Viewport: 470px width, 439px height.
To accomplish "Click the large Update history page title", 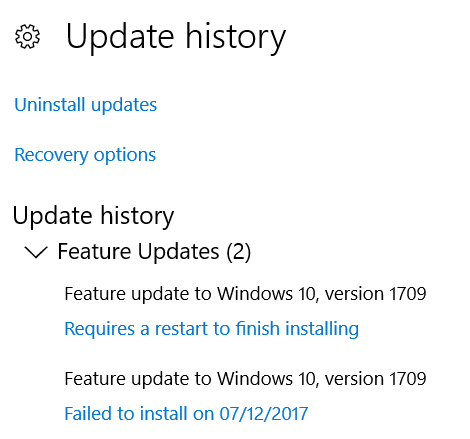I will pos(176,37).
